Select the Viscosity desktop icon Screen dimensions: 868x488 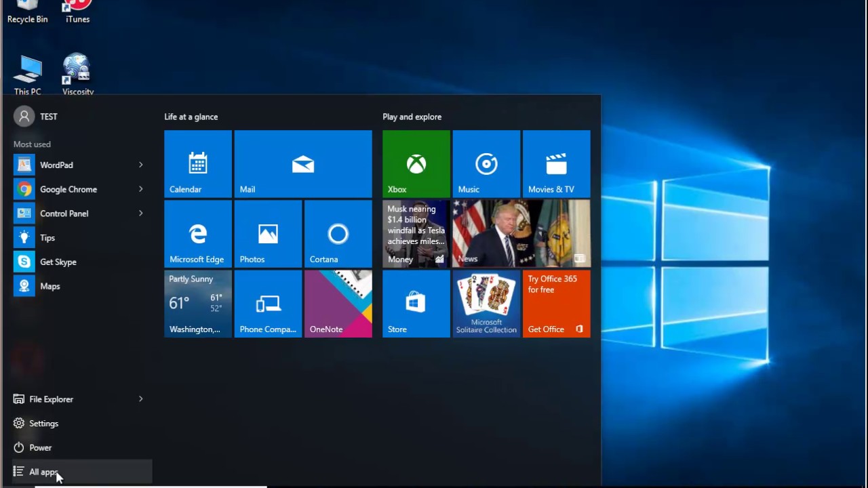pos(77,75)
